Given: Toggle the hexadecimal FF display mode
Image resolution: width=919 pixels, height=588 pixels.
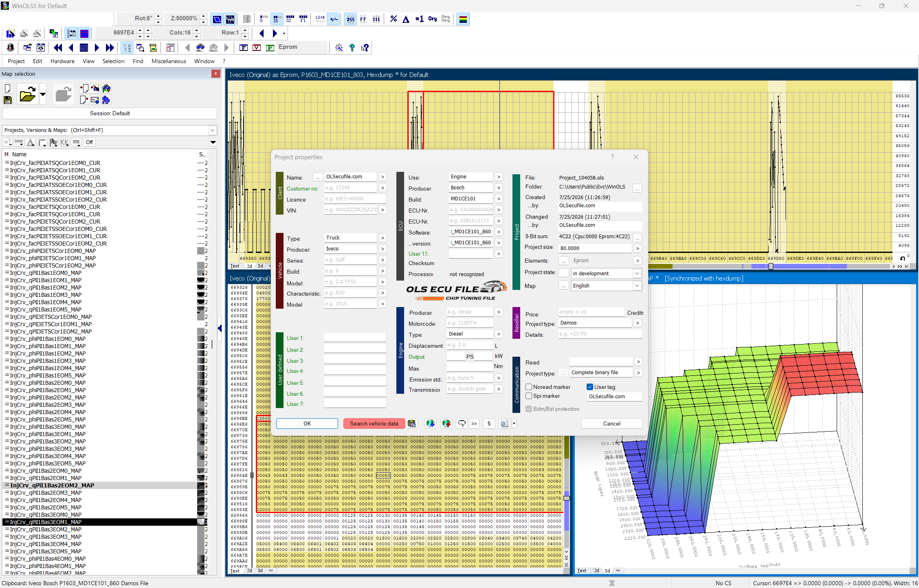Looking at the screenshot, I should pyautogui.click(x=363, y=19).
